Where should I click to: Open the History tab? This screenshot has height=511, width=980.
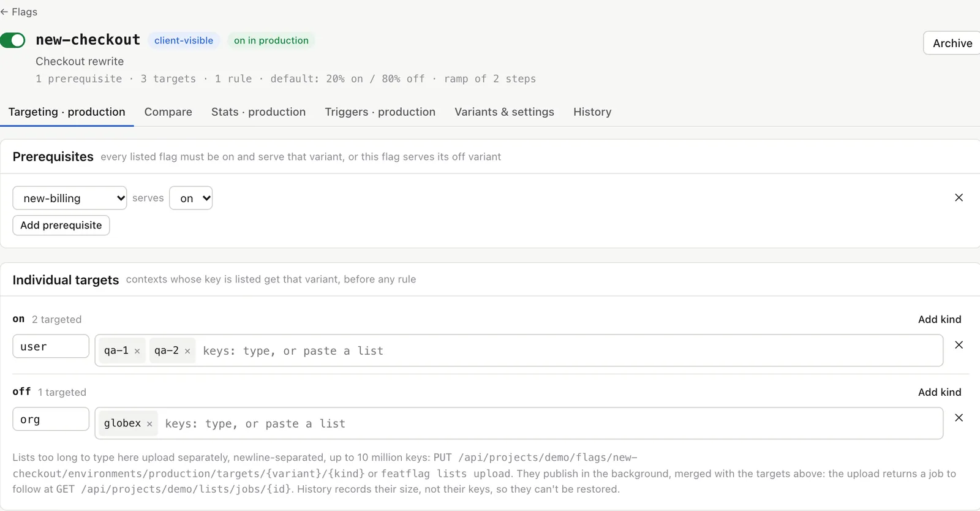click(592, 112)
